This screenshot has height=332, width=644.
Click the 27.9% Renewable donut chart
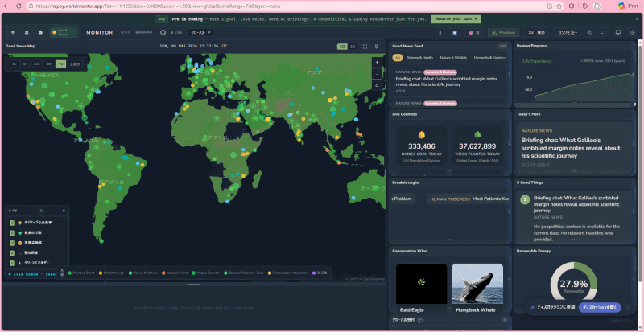pos(574,283)
